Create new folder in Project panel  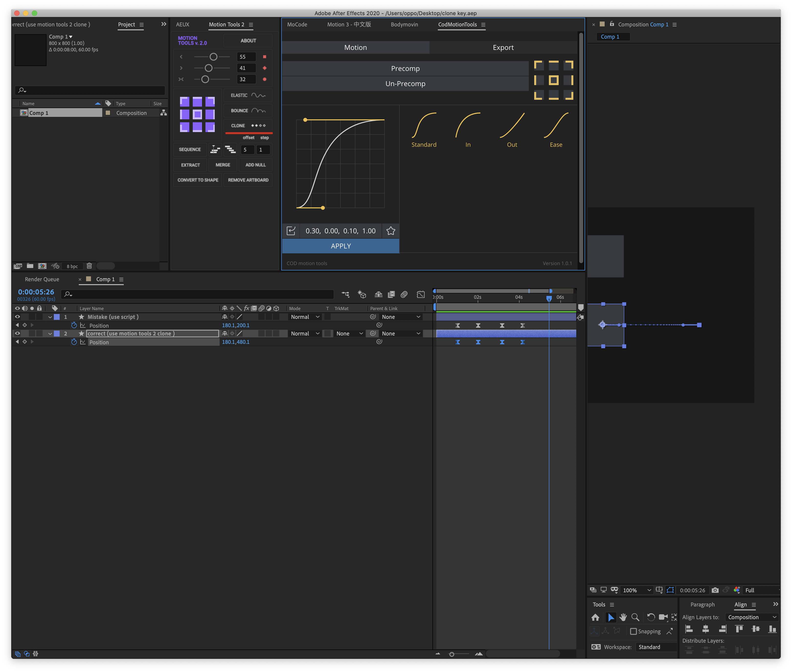[30, 266]
